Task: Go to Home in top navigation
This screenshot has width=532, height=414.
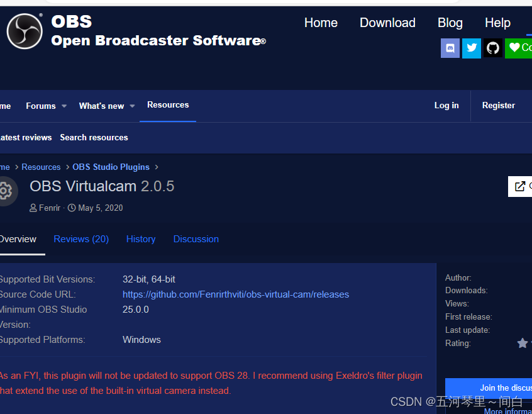Action: pyautogui.click(x=321, y=23)
